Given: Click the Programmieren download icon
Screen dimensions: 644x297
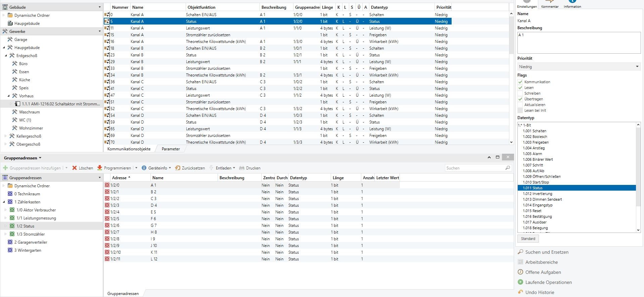Looking at the screenshot, I should coord(100,168).
